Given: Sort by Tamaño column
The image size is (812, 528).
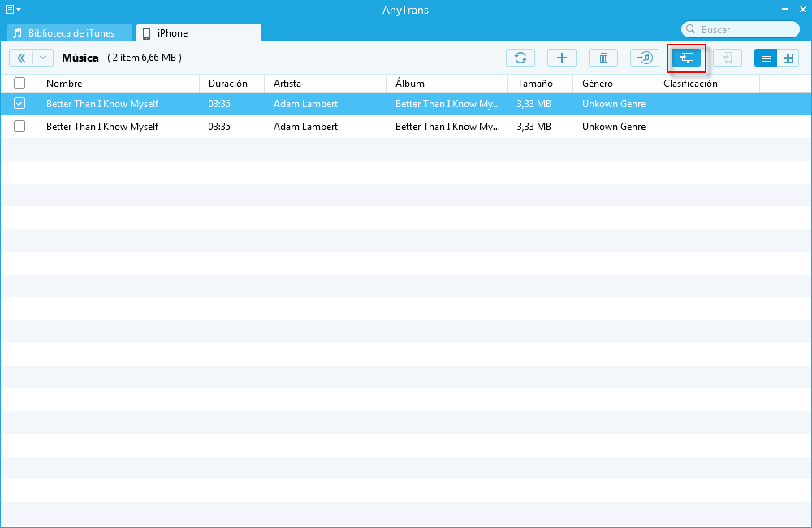Looking at the screenshot, I should (x=540, y=84).
